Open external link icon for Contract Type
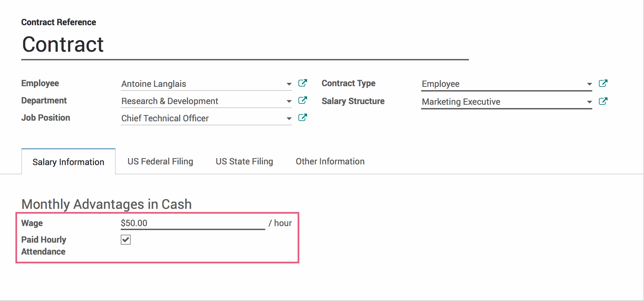Viewport: 644px width, 301px height. 603,83
